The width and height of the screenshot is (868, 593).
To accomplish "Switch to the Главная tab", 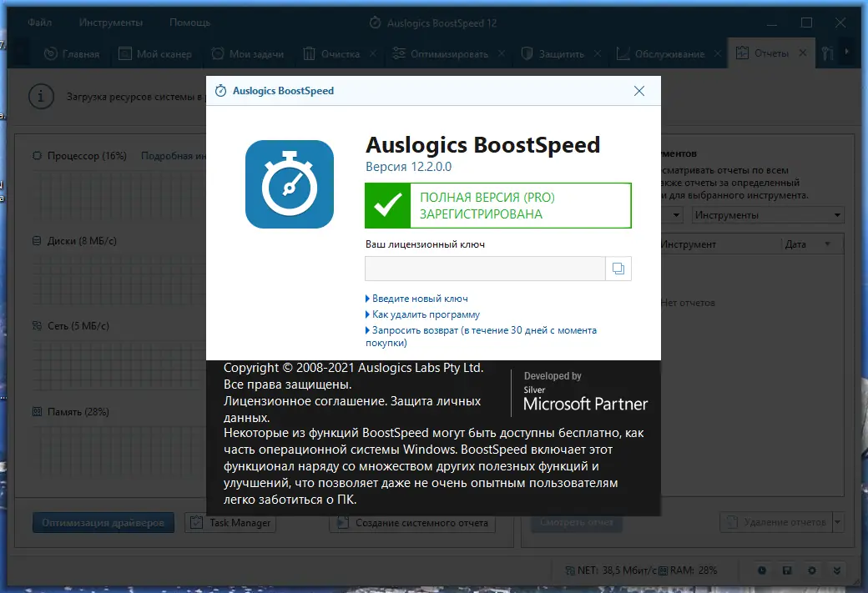I will click(x=72, y=53).
